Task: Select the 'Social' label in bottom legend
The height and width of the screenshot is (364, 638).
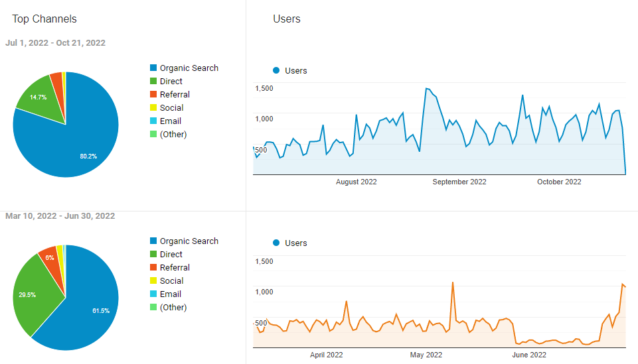Action: click(171, 280)
